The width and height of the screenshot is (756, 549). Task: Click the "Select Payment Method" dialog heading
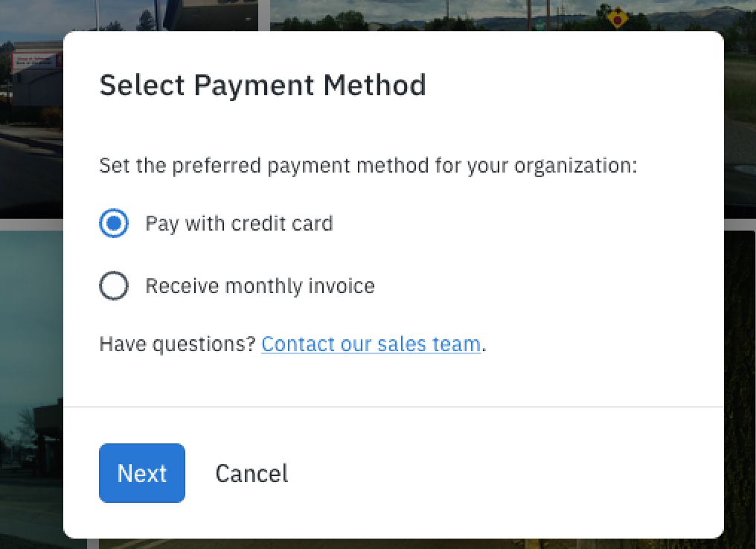point(263,85)
